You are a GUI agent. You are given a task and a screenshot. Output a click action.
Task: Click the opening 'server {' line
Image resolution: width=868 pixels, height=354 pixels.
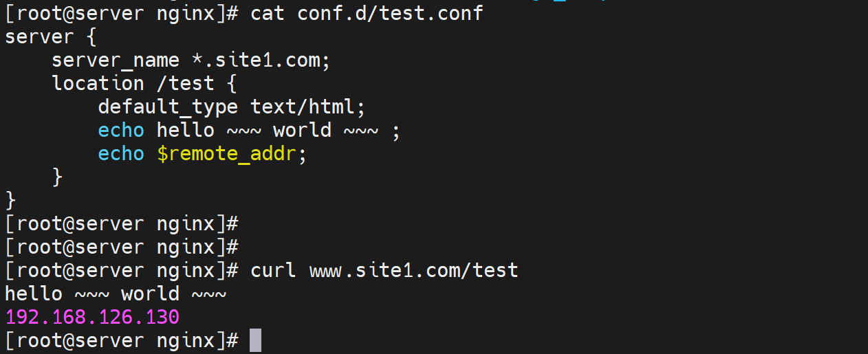(50, 36)
